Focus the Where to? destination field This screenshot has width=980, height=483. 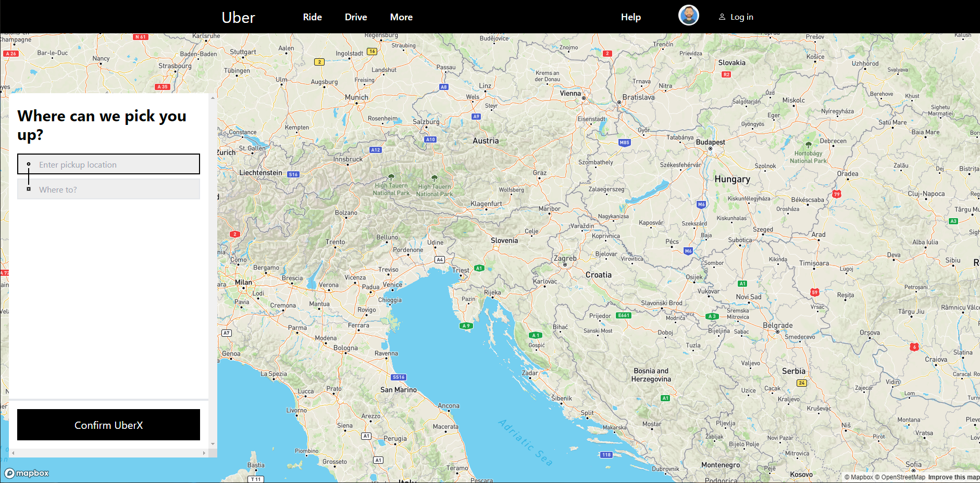(108, 189)
